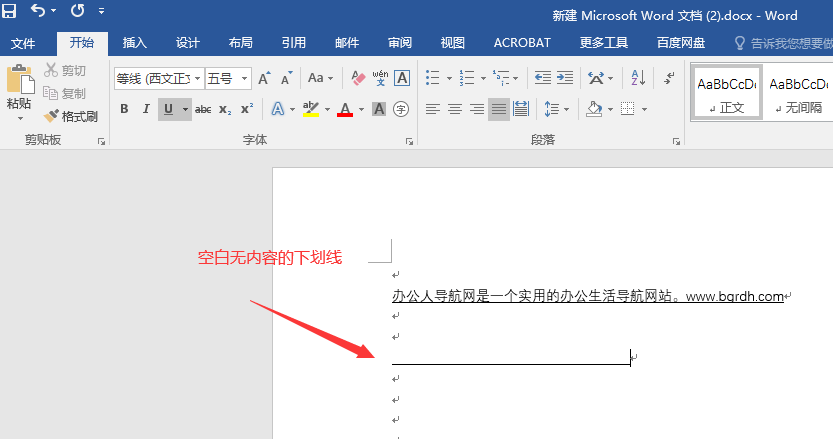Align text right
The width and height of the screenshot is (833, 439).
point(477,109)
